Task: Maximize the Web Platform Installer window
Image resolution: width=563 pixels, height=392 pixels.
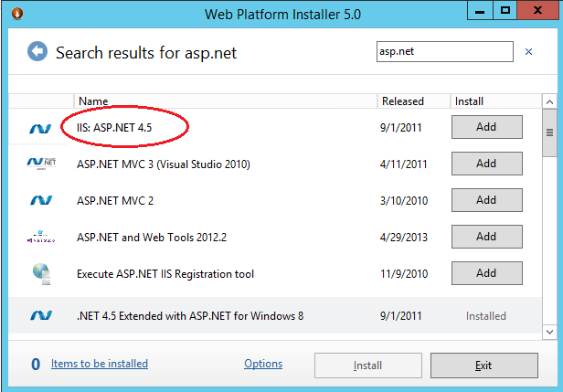Action: coord(505,10)
